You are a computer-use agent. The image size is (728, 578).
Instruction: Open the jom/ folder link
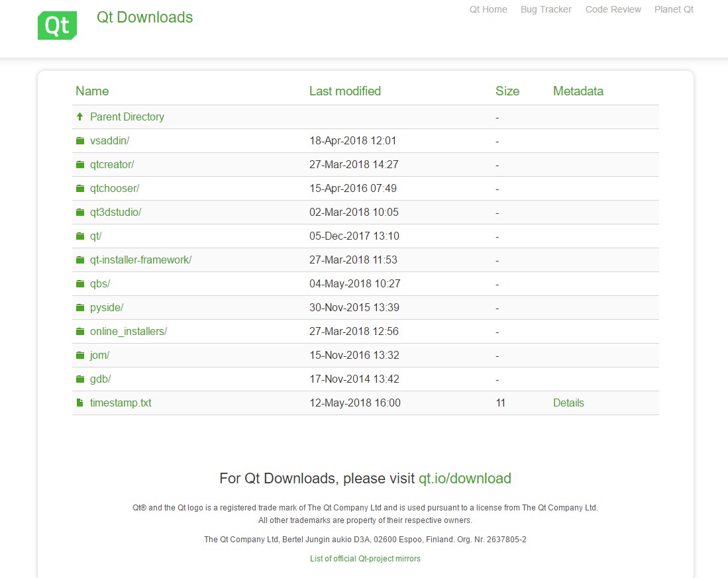[100, 356]
